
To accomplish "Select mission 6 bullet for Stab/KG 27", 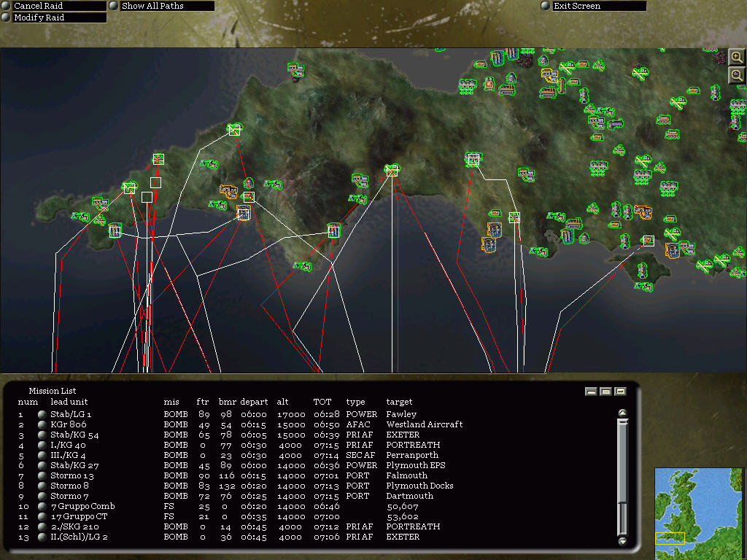I will coord(42,465).
